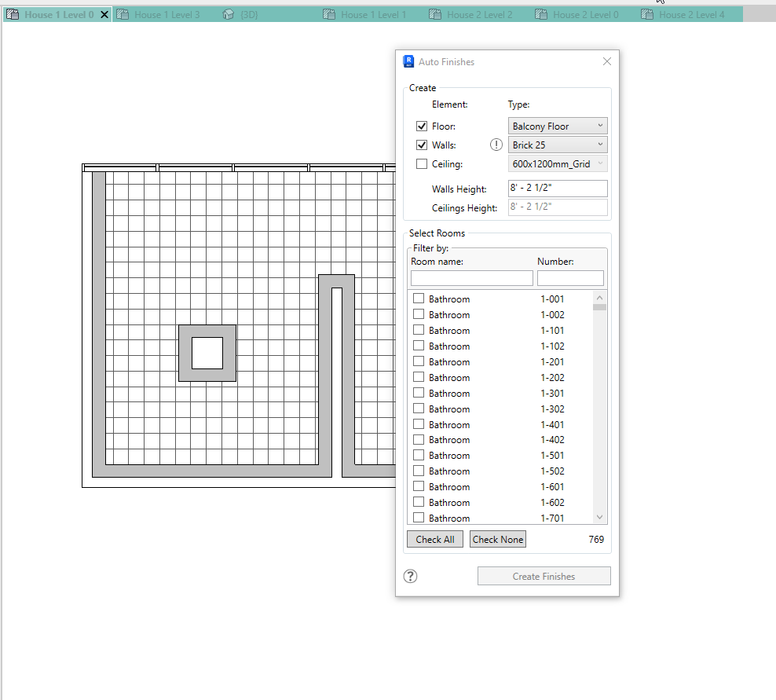
Task: Uncheck the Floor checkbox
Action: tap(422, 126)
